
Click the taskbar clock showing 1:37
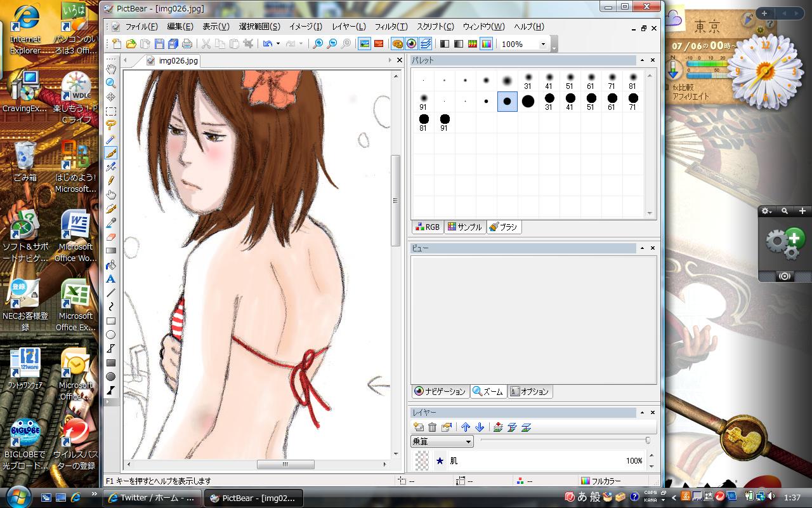[792, 498]
